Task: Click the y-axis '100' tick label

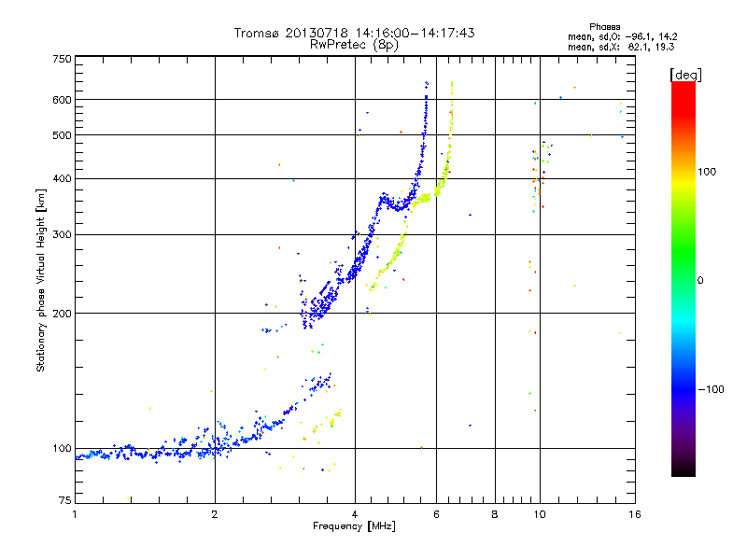Action: coord(62,449)
